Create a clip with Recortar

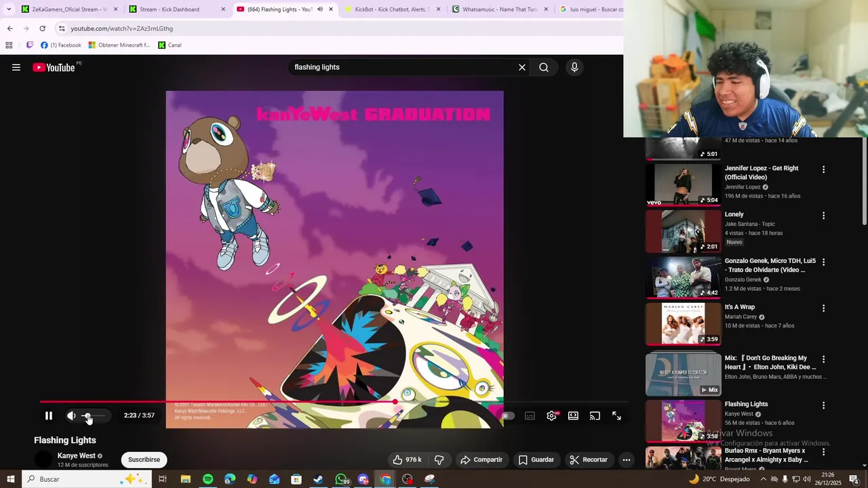tap(589, 460)
